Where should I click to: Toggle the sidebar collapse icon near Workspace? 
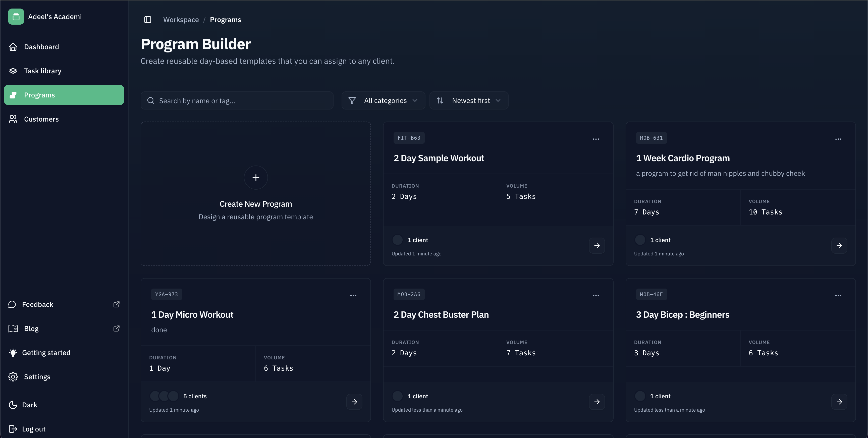[x=148, y=20]
